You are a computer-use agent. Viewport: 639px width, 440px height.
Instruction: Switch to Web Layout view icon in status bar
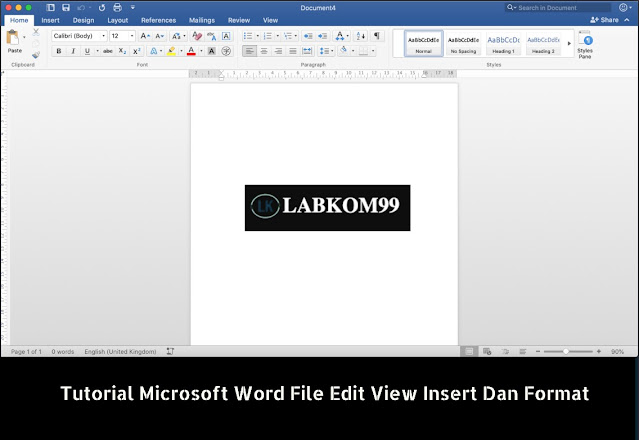pos(487,351)
